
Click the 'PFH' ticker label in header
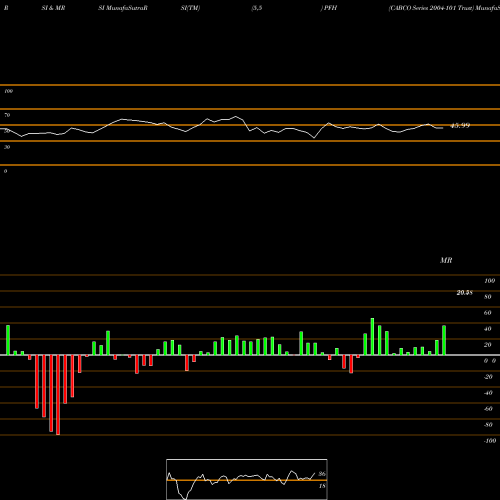pos(330,8)
